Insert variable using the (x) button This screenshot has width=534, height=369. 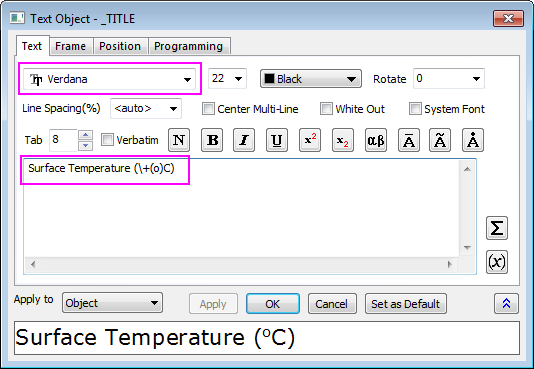coord(497,262)
